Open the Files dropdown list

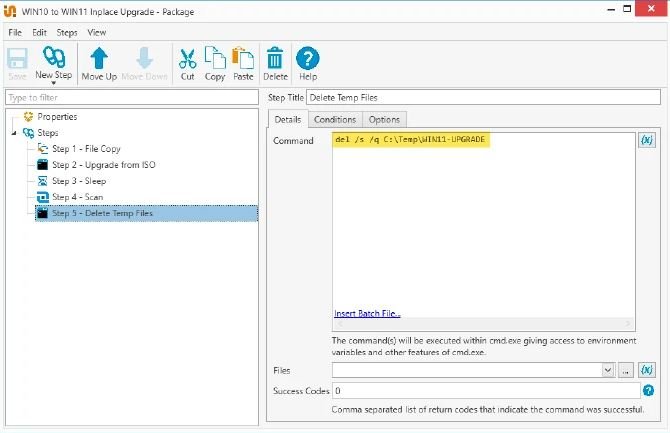tap(608, 370)
